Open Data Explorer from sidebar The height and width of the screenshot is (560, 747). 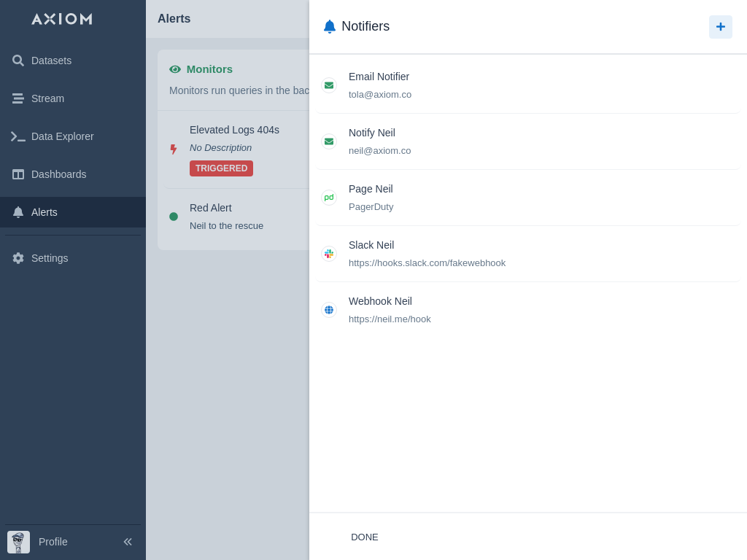62,136
